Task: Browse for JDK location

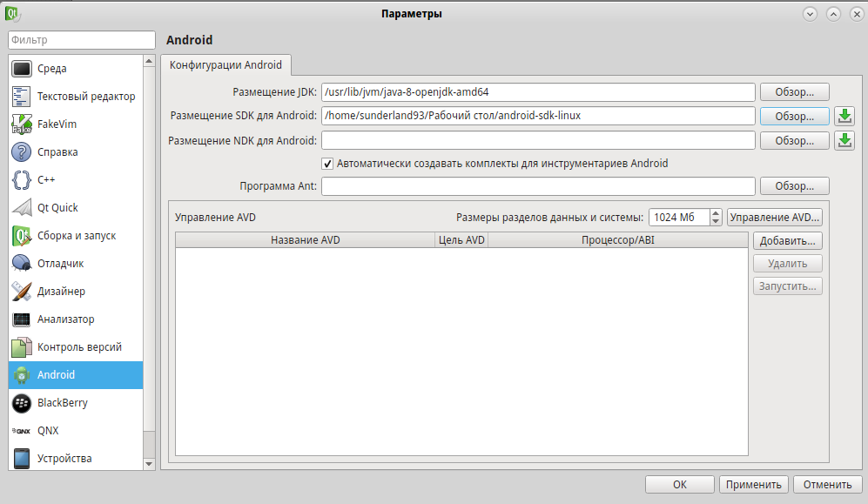Action: tap(794, 92)
